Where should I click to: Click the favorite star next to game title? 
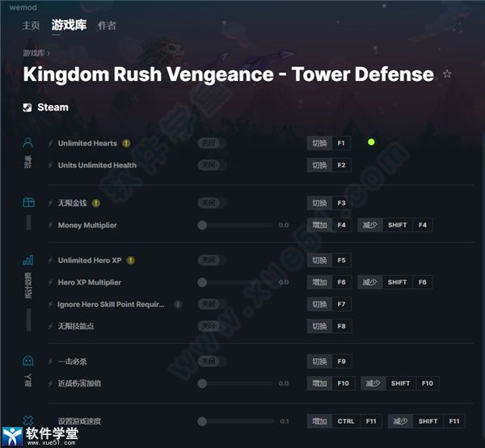click(x=447, y=74)
